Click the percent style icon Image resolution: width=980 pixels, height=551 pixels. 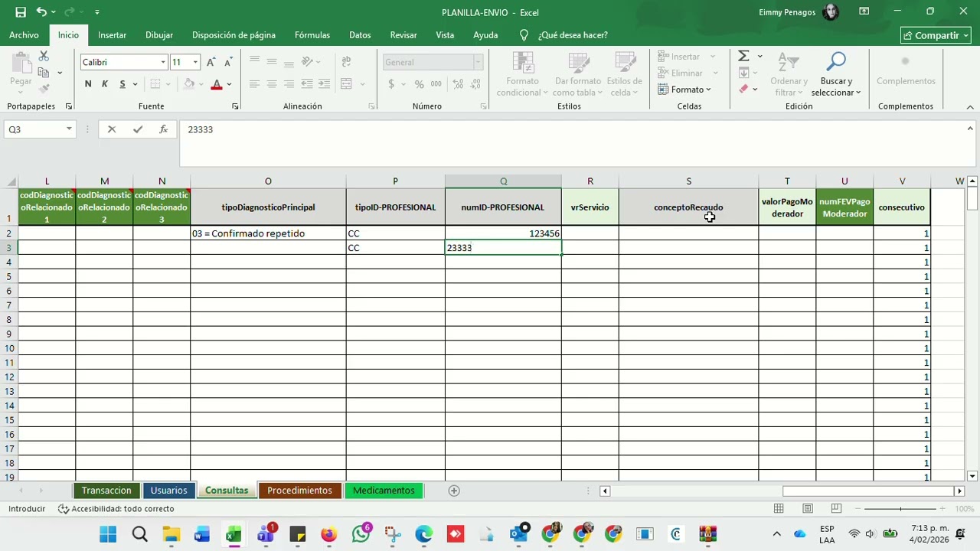pyautogui.click(x=419, y=84)
